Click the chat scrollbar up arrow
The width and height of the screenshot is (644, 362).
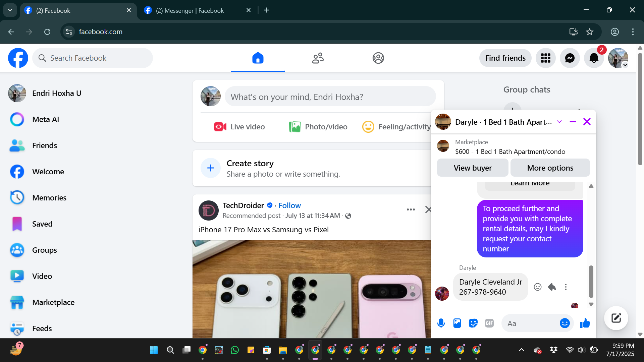[x=591, y=186]
